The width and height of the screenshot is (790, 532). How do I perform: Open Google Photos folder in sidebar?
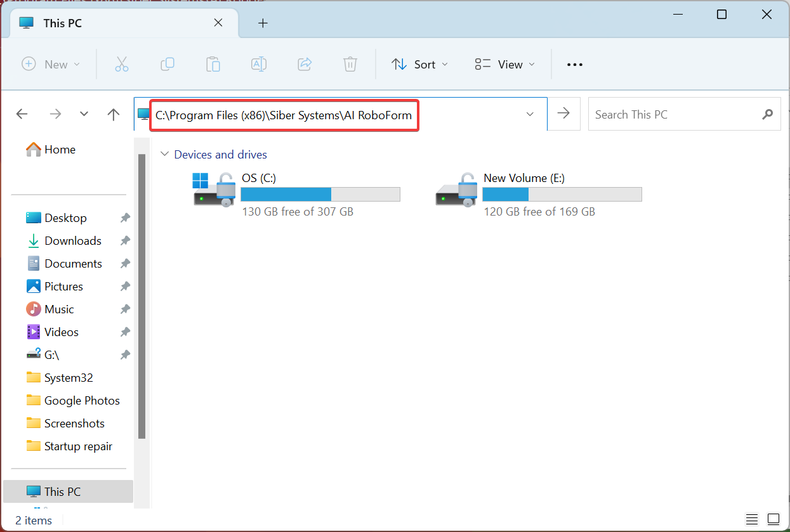[x=73, y=400]
